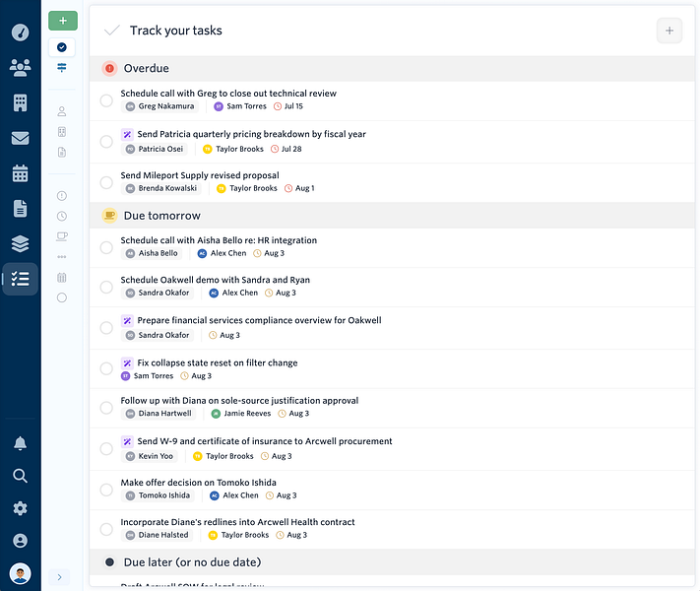The image size is (700, 591).
Task: Open the dashboard gauge icon in sidebar
Action: (20, 33)
